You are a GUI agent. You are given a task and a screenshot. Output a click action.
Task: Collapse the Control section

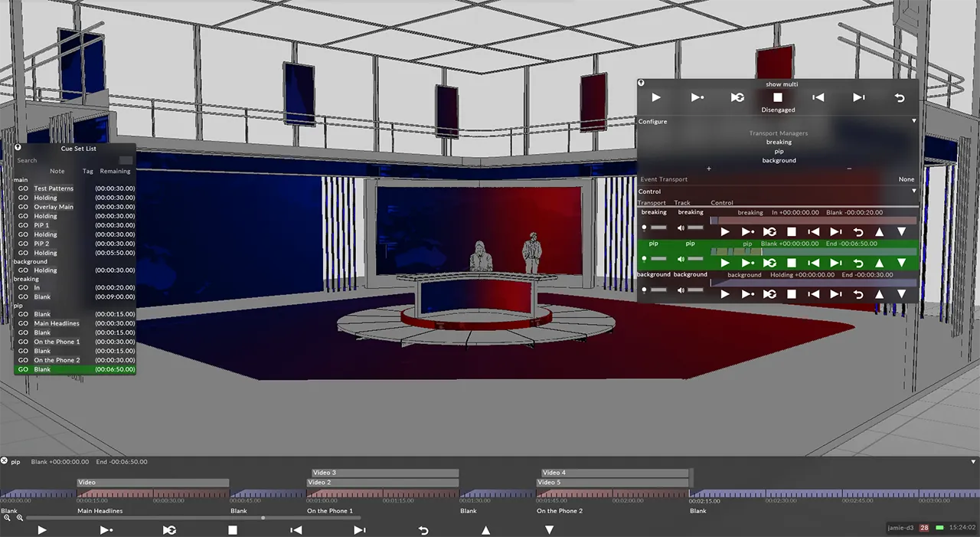913,192
